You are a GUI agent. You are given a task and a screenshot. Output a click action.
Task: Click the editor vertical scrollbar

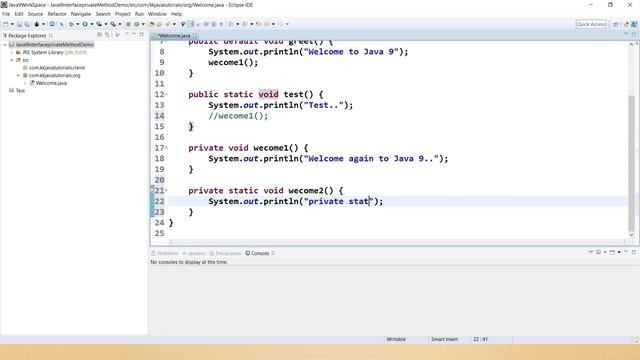coord(631,163)
